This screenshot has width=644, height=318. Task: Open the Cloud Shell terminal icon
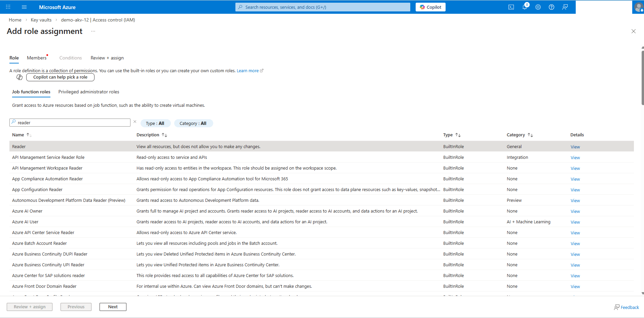(512, 7)
